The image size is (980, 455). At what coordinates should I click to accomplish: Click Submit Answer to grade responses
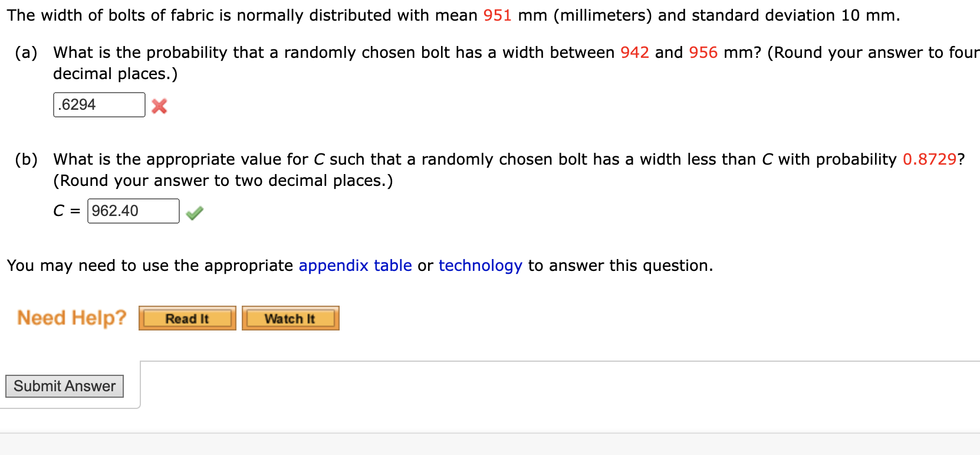(x=64, y=386)
